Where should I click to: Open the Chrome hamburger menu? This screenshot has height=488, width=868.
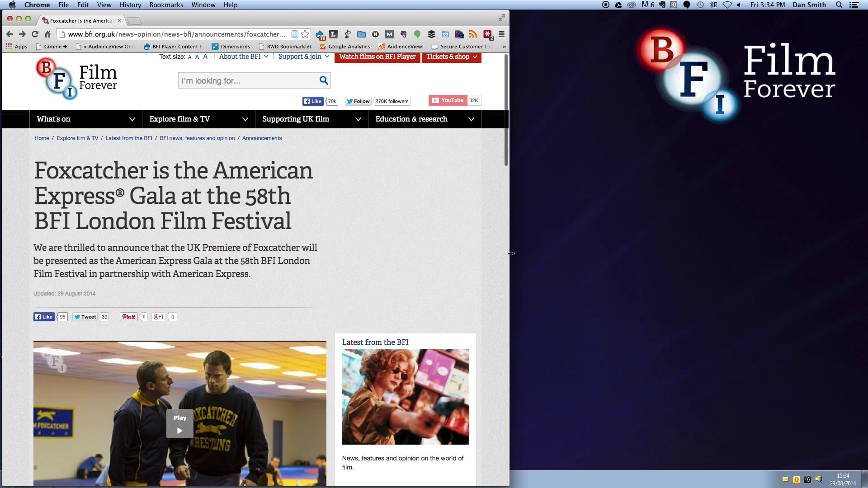coord(501,34)
